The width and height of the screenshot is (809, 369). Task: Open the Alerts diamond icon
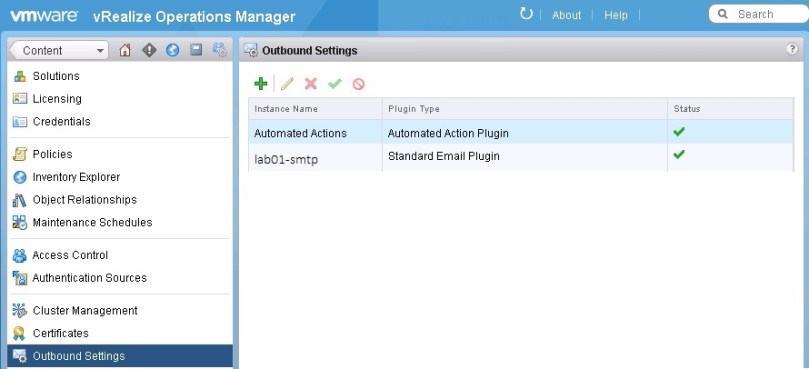tap(149, 50)
